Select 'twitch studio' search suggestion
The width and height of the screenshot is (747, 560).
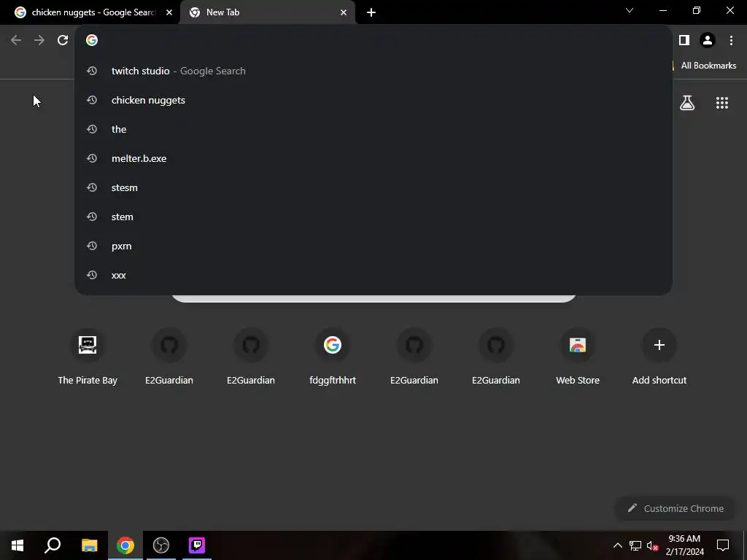tap(373, 71)
